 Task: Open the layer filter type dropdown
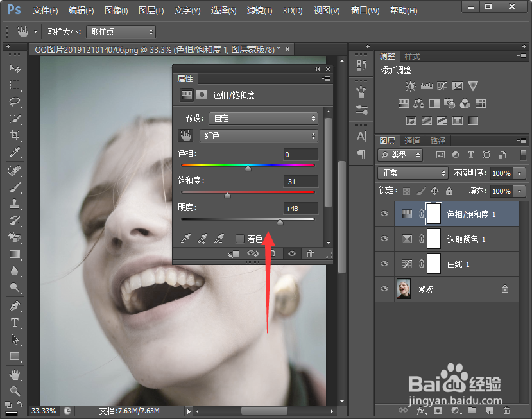(x=400, y=155)
